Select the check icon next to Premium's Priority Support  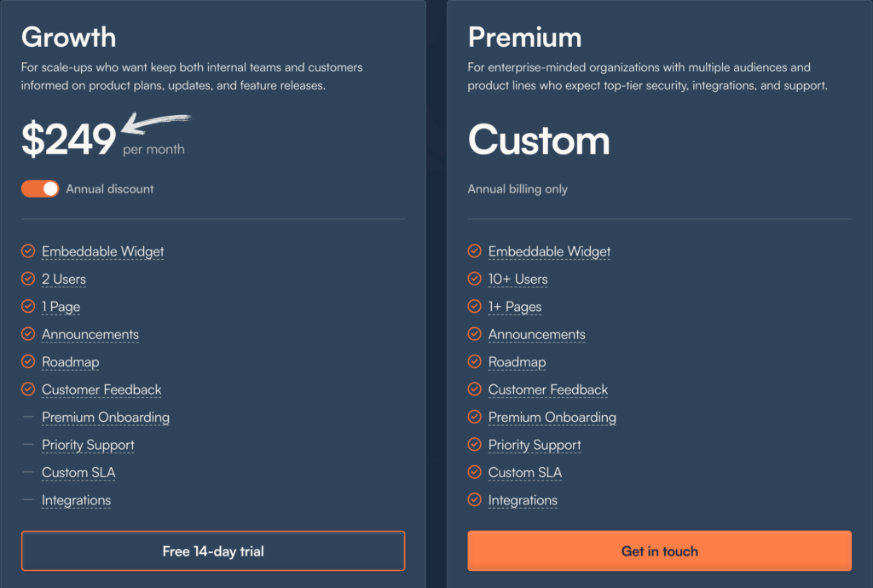[x=474, y=444]
